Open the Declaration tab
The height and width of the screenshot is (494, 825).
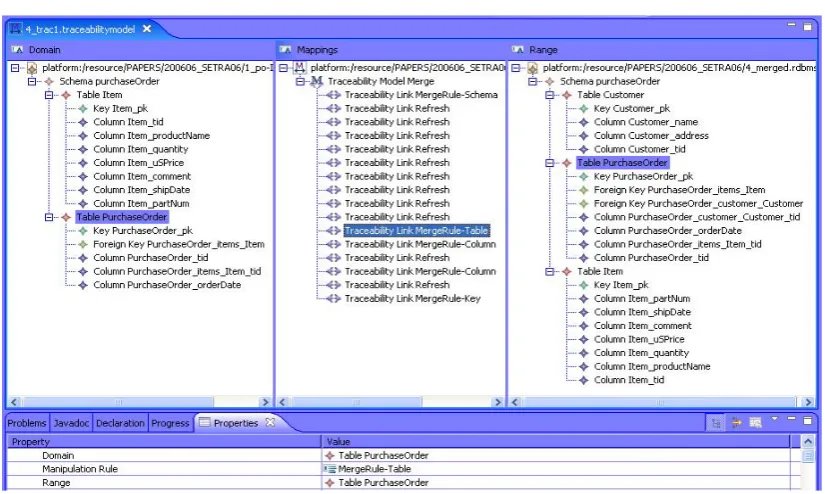(120, 423)
